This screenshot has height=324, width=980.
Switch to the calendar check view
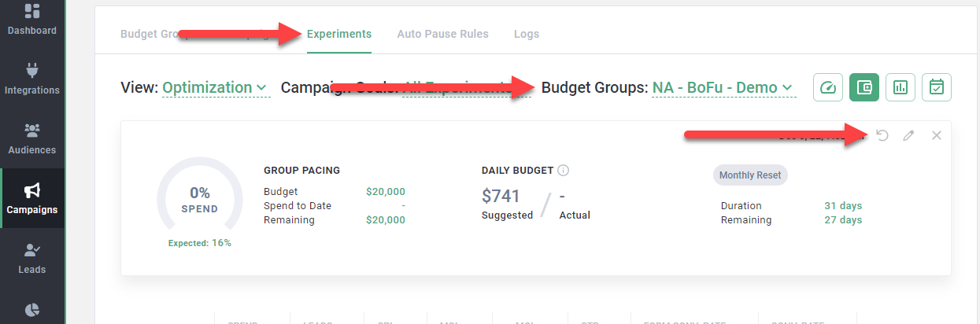[937, 87]
